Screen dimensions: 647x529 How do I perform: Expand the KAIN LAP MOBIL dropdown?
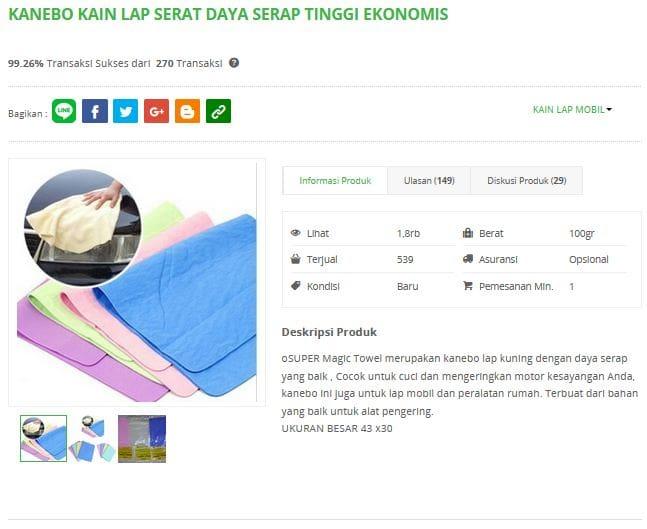click(572, 110)
